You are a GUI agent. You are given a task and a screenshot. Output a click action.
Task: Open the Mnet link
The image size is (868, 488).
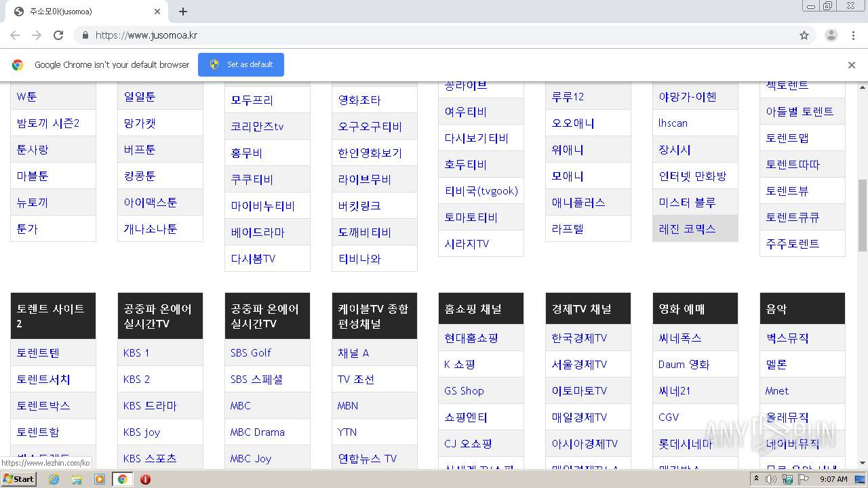click(x=777, y=390)
